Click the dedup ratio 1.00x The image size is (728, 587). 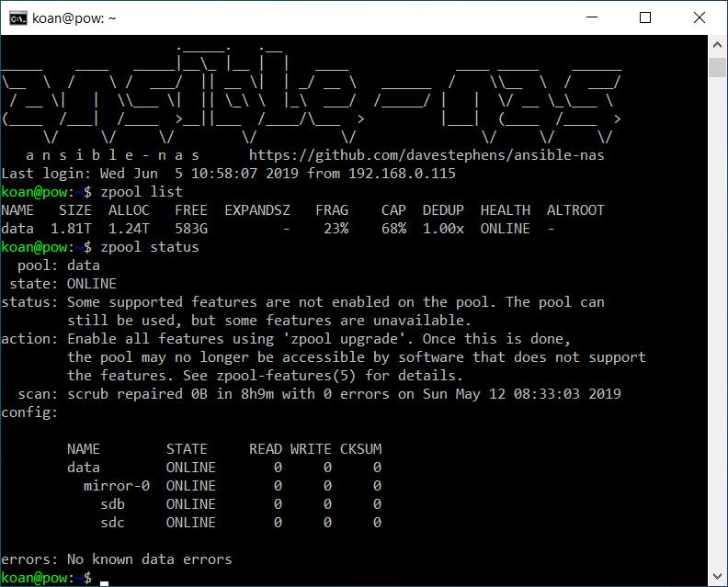tap(443, 229)
